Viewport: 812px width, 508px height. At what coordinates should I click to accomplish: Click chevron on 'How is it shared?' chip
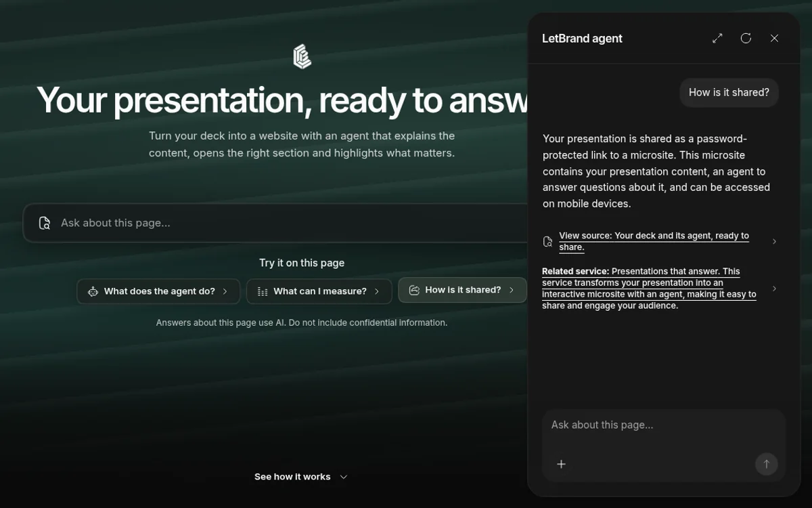coord(512,290)
